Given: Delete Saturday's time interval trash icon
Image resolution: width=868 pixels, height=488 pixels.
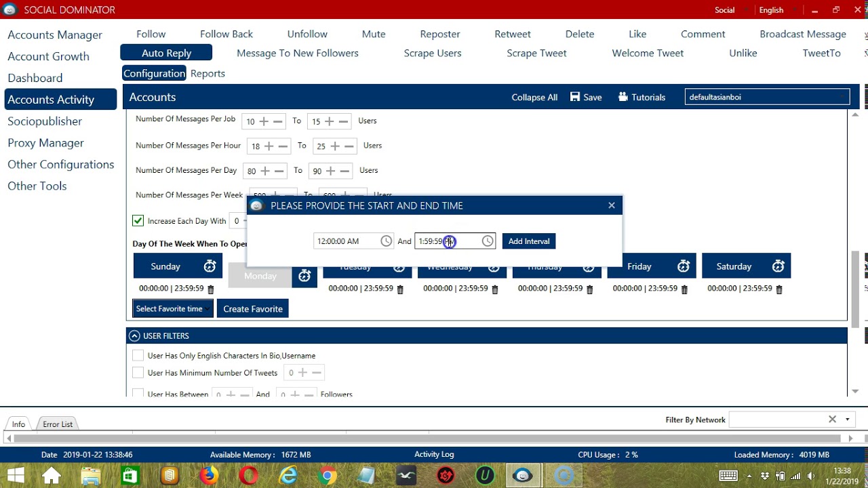Looking at the screenshot, I should [x=778, y=289].
